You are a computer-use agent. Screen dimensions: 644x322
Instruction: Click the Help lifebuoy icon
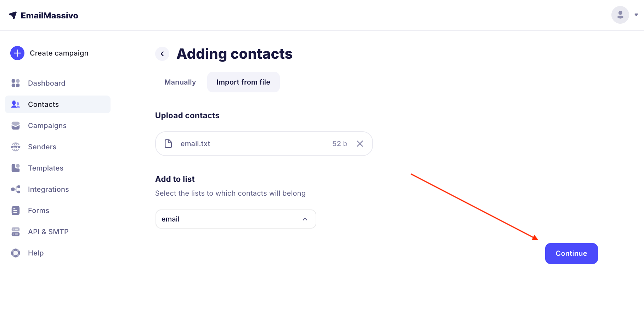tap(16, 253)
